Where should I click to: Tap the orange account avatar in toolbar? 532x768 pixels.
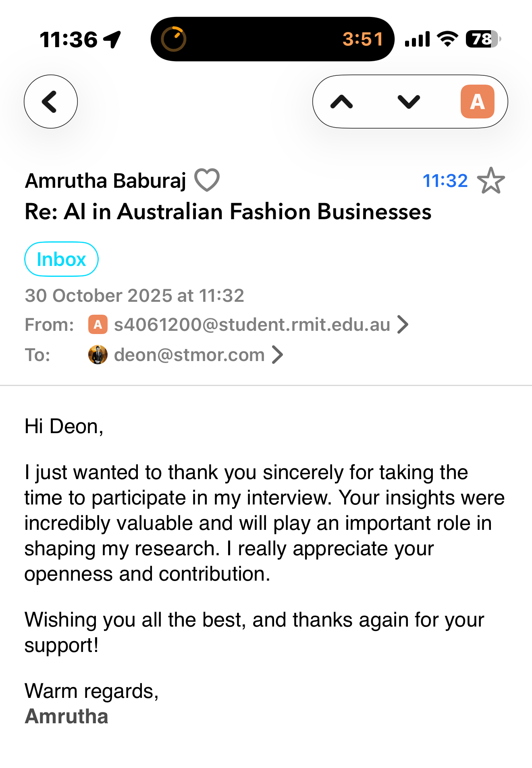(478, 102)
